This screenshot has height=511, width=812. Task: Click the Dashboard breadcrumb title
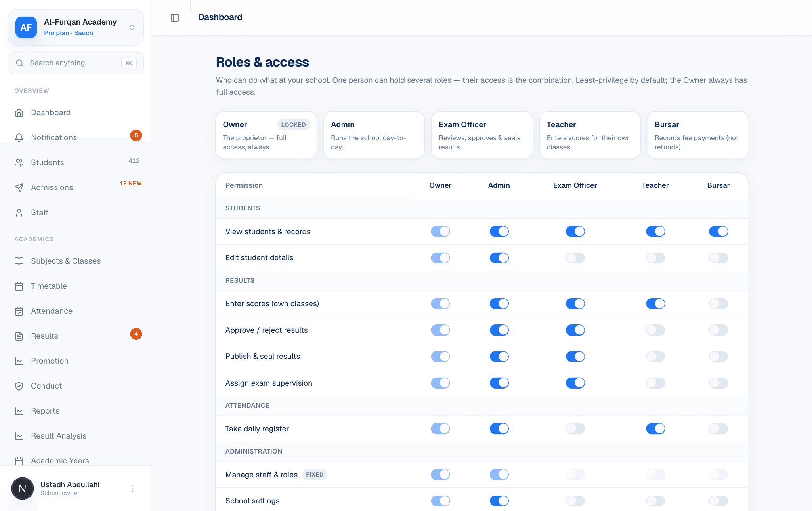[220, 17]
